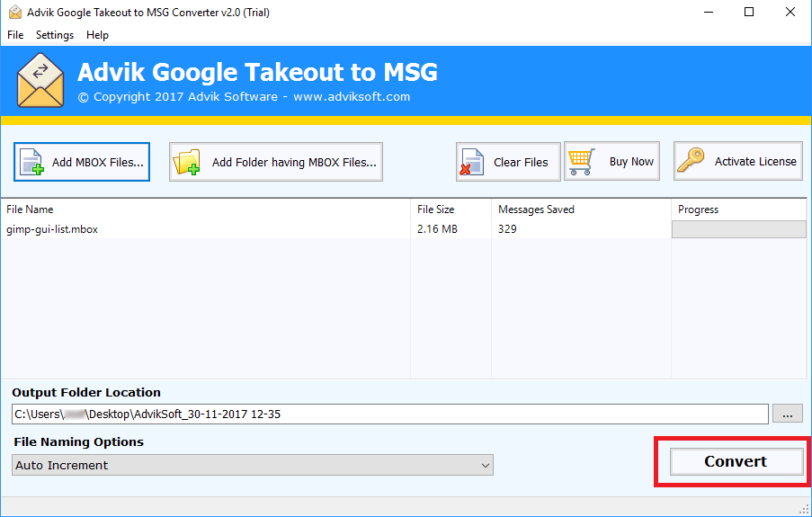The image size is (812, 517).
Task: Click the File Naming Options label
Action: click(x=79, y=441)
